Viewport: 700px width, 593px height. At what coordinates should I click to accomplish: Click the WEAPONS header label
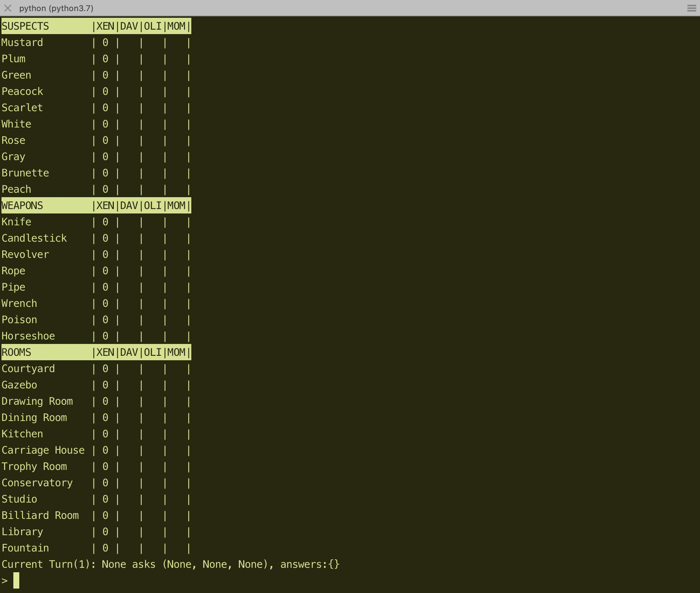pos(22,205)
